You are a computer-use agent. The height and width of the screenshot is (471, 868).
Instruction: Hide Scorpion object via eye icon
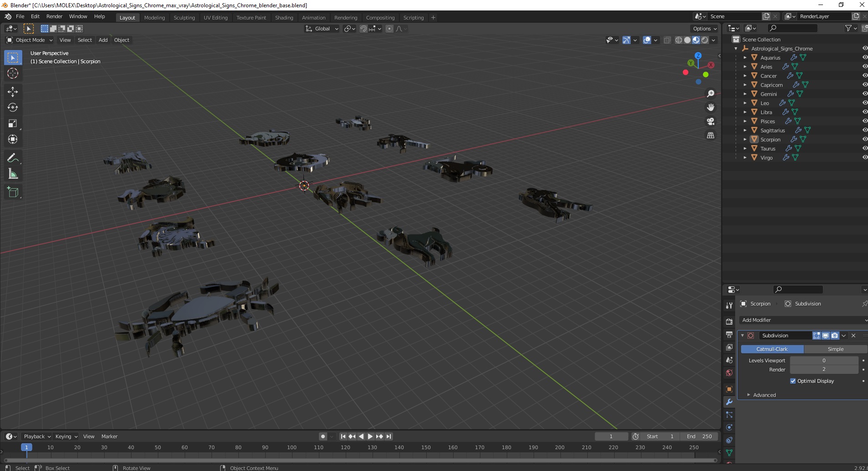[x=865, y=139]
